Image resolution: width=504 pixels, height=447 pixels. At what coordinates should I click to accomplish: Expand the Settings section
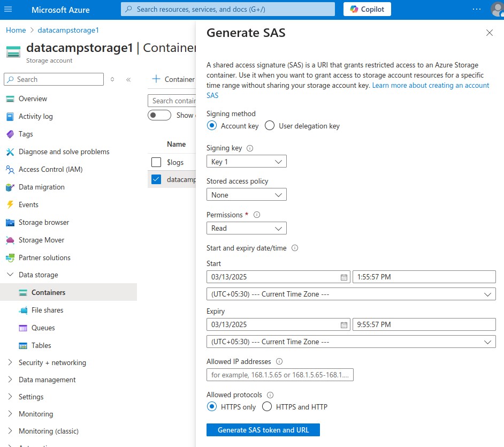pyautogui.click(x=10, y=397)
